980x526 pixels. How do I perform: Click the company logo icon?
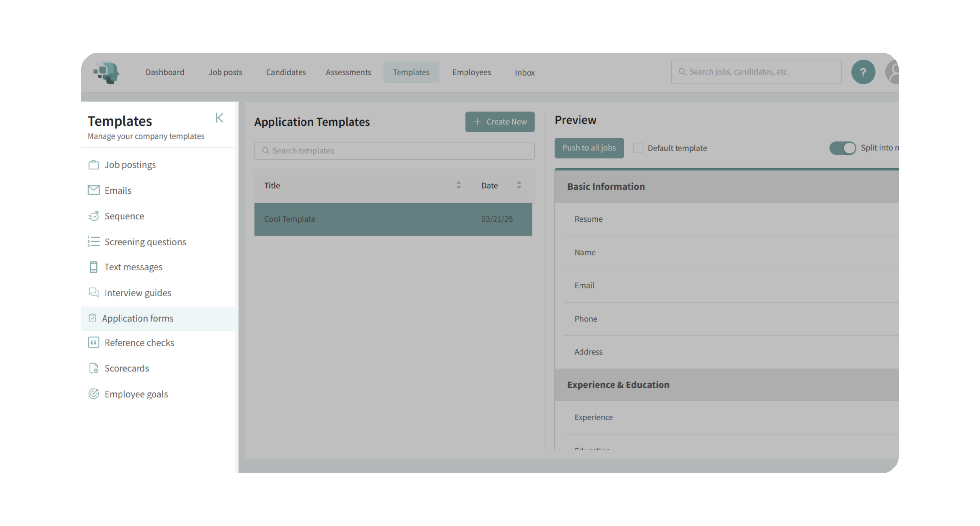107,72
